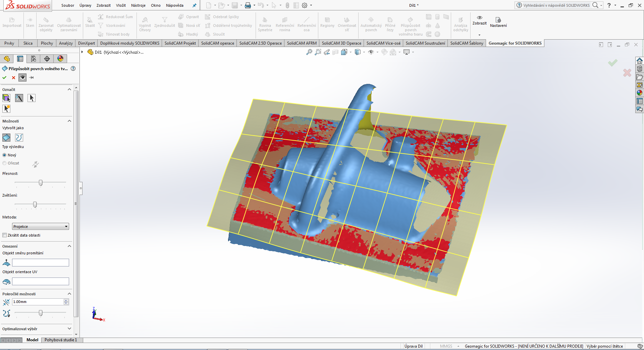This screenshot has height=350, width=644.
Task: Open the Nástroje menu
Action: coord(138,5)
